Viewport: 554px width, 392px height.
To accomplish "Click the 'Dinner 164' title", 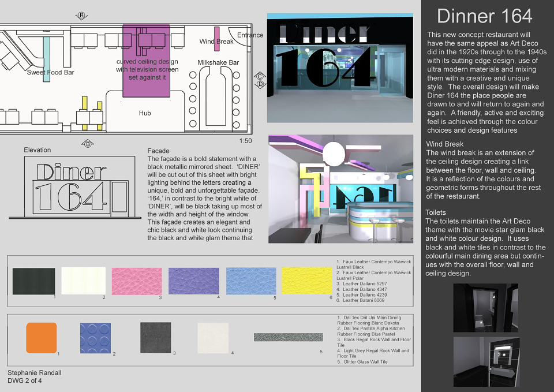I will pyautogui.click(x=484, y=16).
